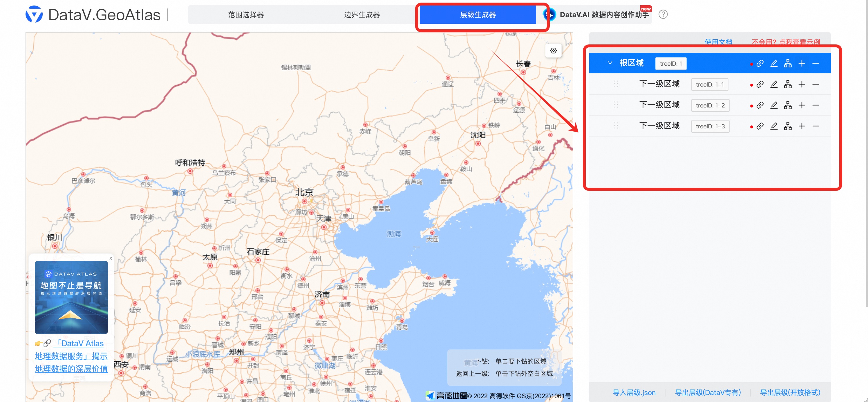Click the red status dot on 根区域
Viewport: 868px width, 402px height.
(752, 63)
